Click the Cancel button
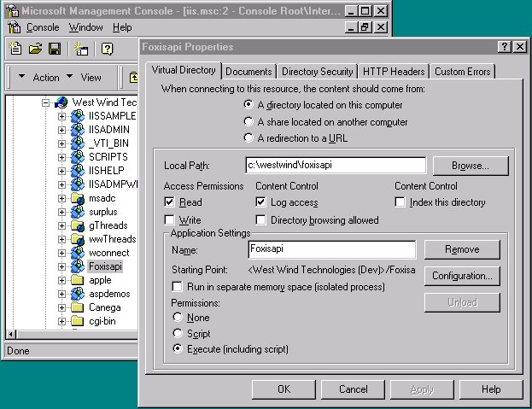 [353, 389]
